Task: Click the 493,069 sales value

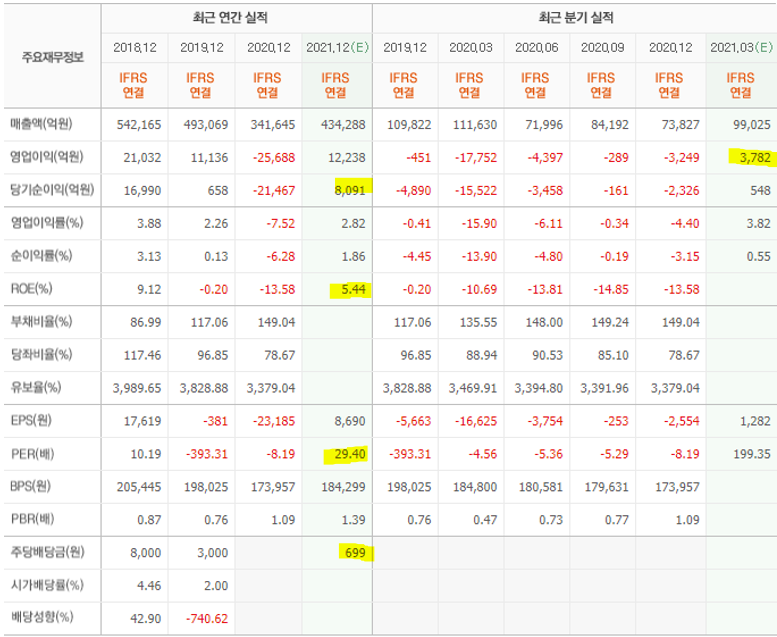Action: pos(206,124)
